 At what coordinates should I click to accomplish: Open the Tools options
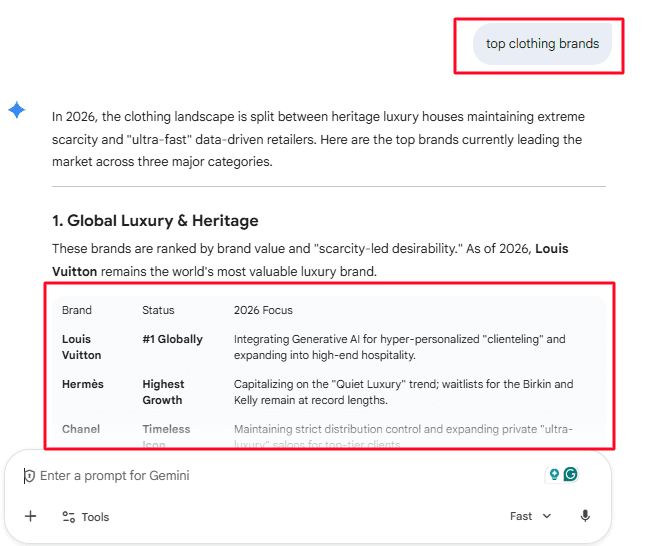[x=85, y=517]
